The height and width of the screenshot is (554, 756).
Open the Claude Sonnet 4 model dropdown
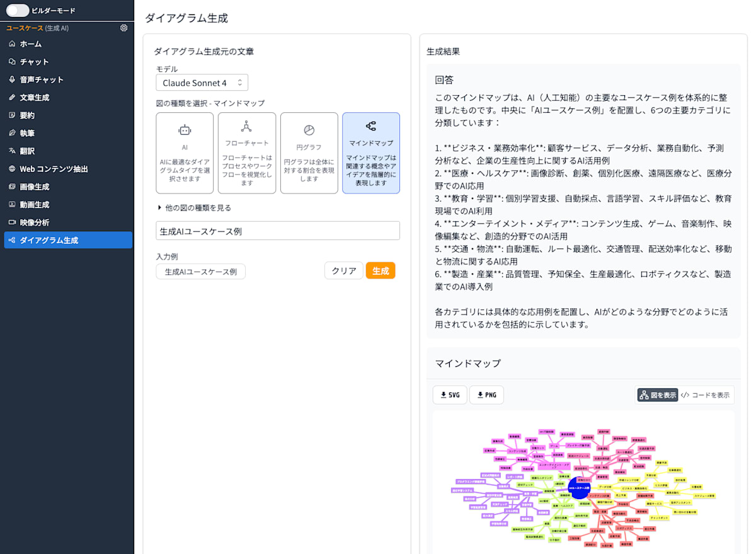tap(202, 83)
